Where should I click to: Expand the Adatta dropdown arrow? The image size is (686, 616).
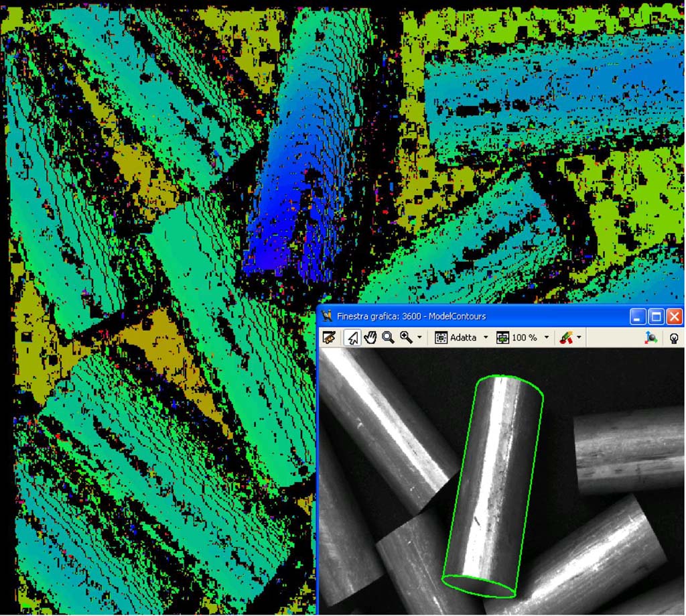[486, 338]
